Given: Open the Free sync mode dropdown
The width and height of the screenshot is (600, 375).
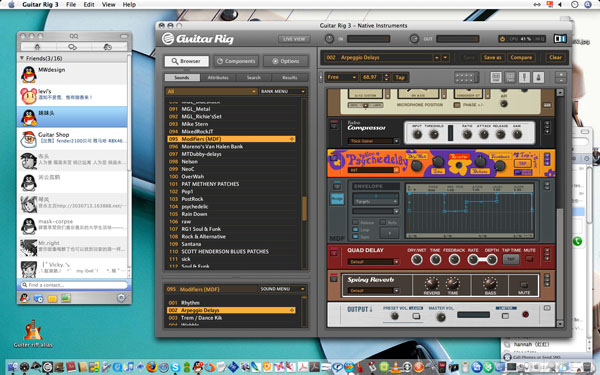Looking at the screenshot, I should (341, 77).
